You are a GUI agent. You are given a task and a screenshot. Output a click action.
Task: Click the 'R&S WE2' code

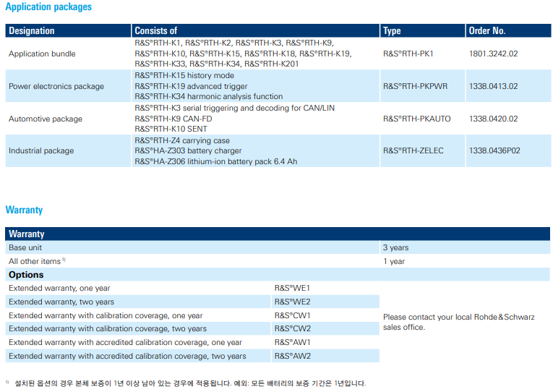(292, 302)
